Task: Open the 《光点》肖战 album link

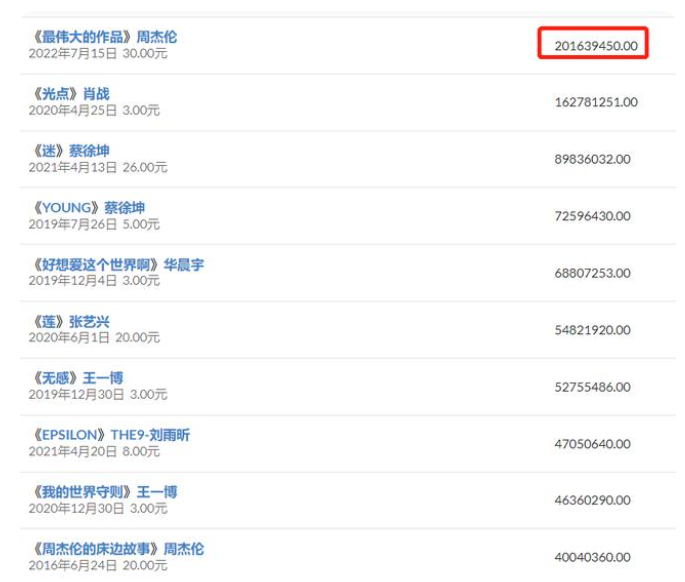Action: click(71, 94)
